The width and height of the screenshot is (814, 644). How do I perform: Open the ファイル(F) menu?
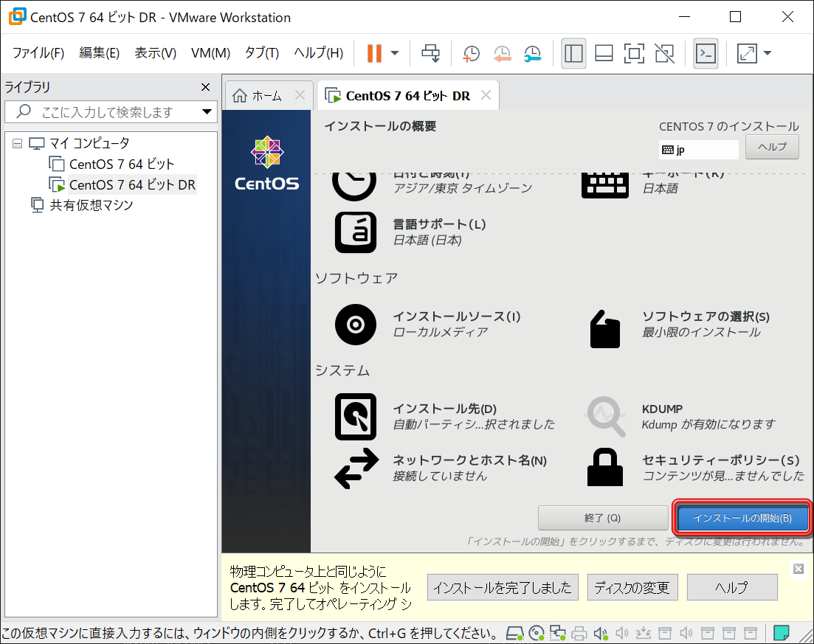coord(38,53)
